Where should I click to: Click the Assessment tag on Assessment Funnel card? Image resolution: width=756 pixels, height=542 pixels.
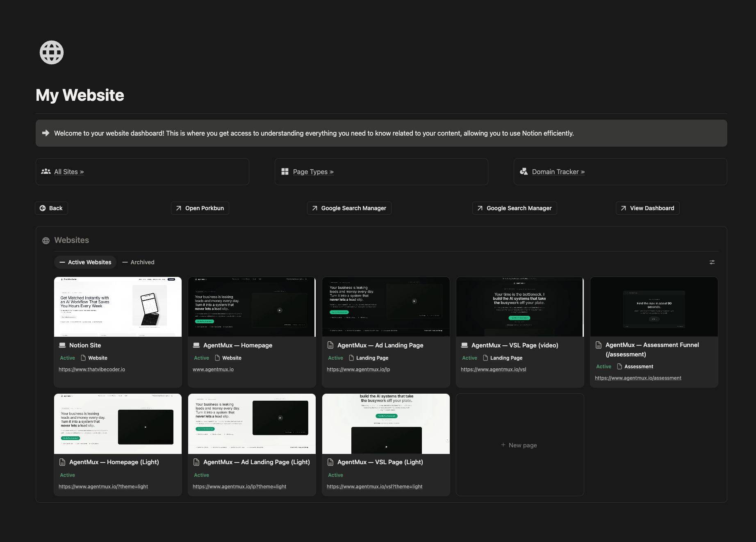[x=635, y=366]
